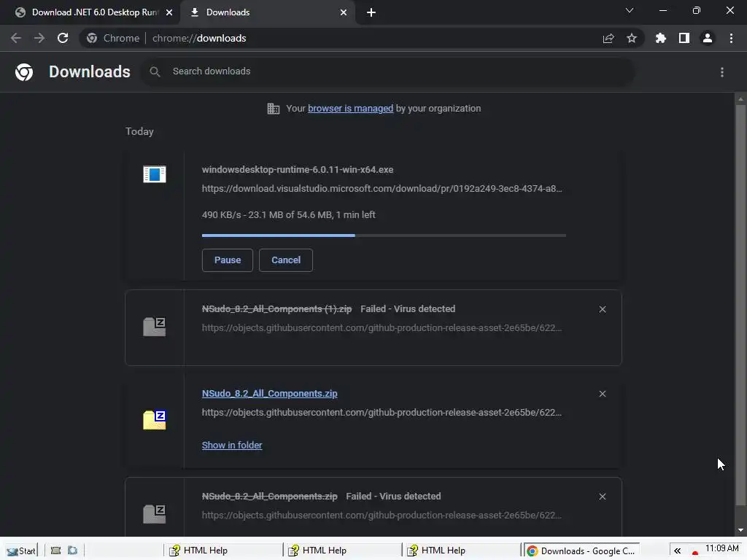Bookmark this tab with the star icon

coord(632,38)
